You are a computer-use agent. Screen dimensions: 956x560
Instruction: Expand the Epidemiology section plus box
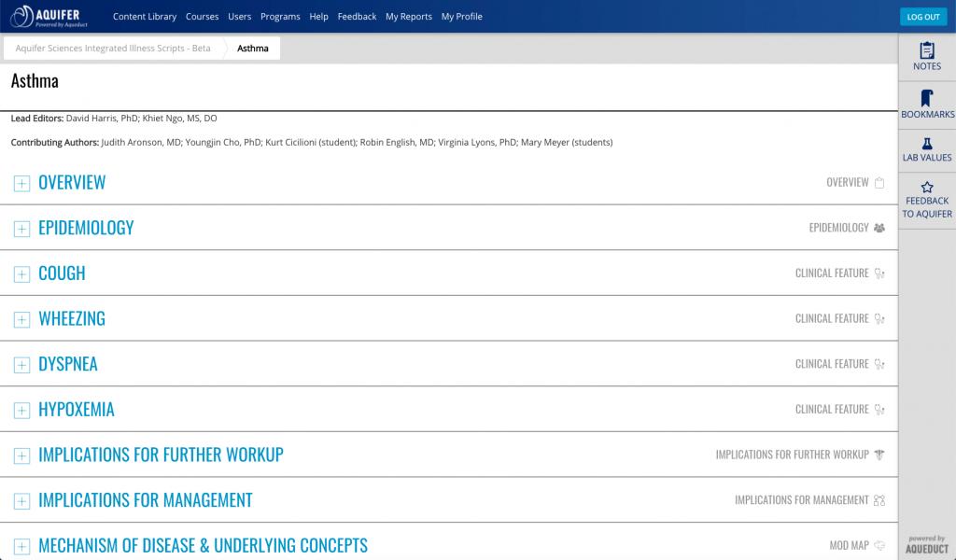(22, 229)
